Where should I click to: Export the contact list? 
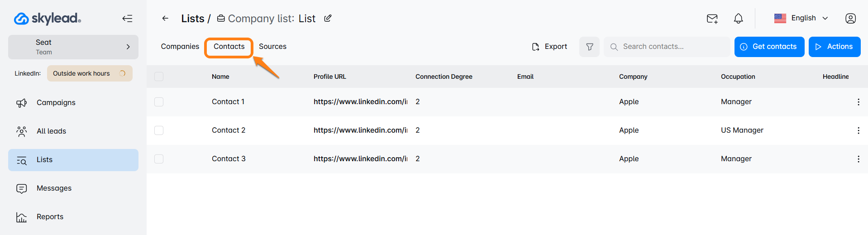pyautogui.click(x=549, y=47)
